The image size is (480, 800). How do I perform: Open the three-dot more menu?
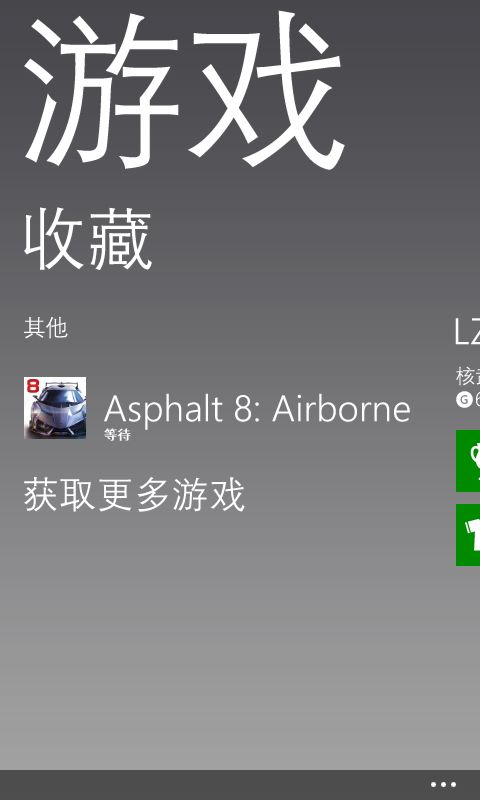(x=443, y=785)
